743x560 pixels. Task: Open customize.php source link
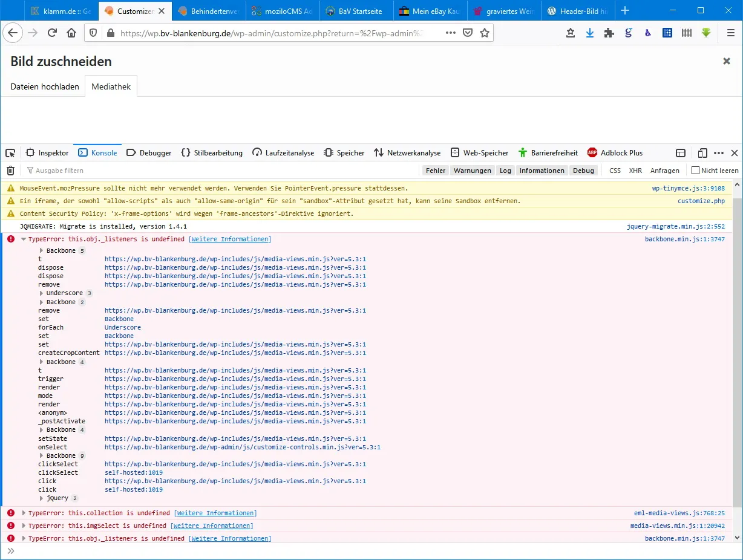[701, 201]
